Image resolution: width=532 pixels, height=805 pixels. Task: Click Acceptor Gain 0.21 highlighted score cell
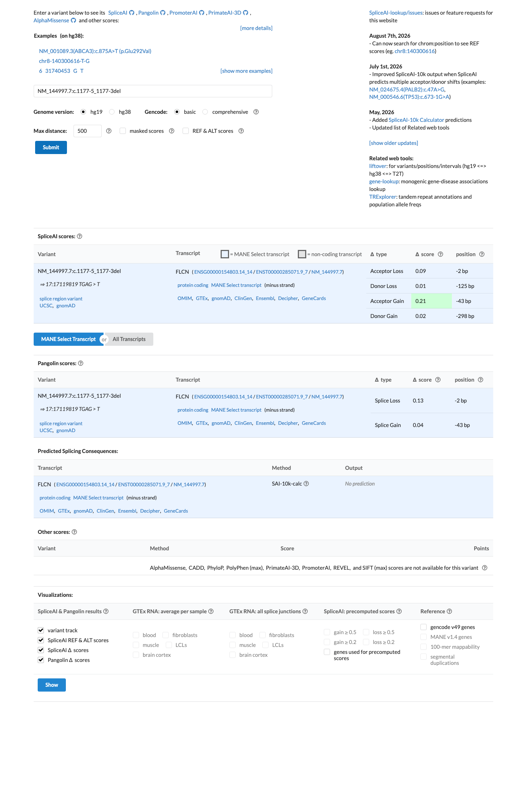click(x=431, y=301)
